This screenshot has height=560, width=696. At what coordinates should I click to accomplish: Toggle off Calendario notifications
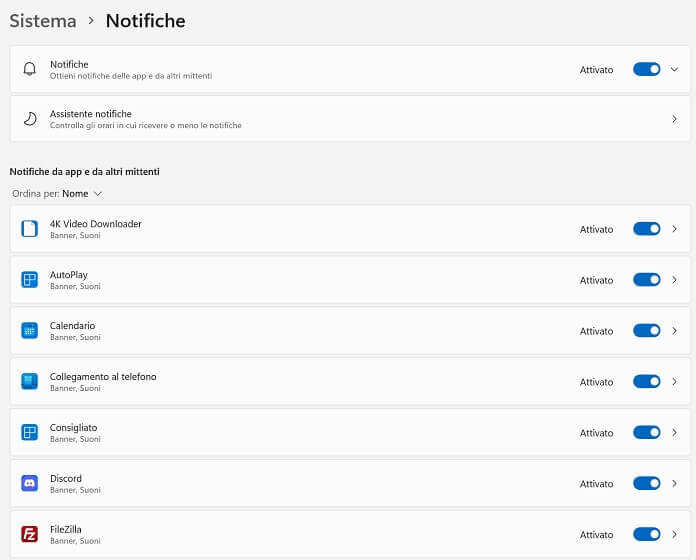[x=647, y=331]
